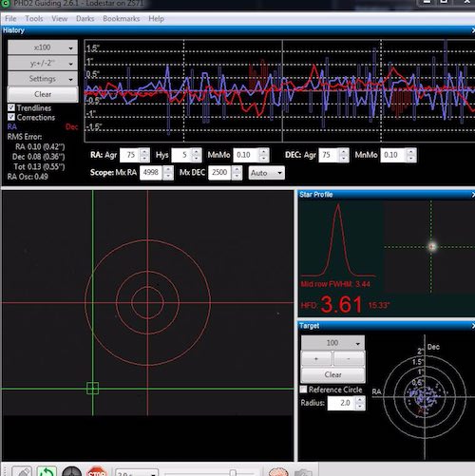Decrease DEC MnMo with down arrow

click(411, 159)
